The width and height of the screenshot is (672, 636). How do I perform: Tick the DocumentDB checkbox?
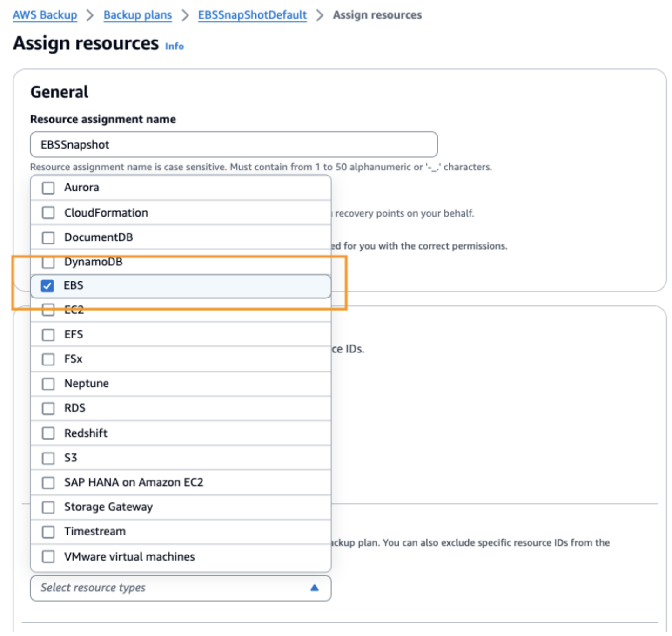[48, 237]
